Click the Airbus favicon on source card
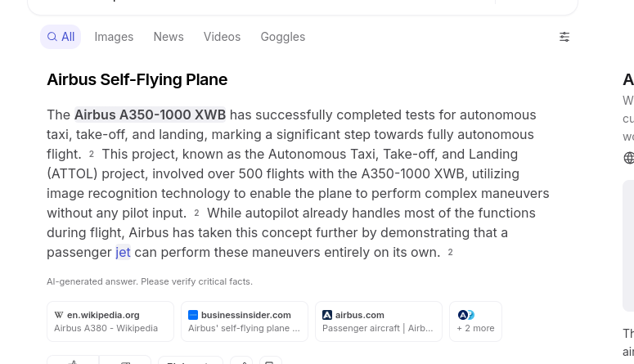 pos(327,315)
